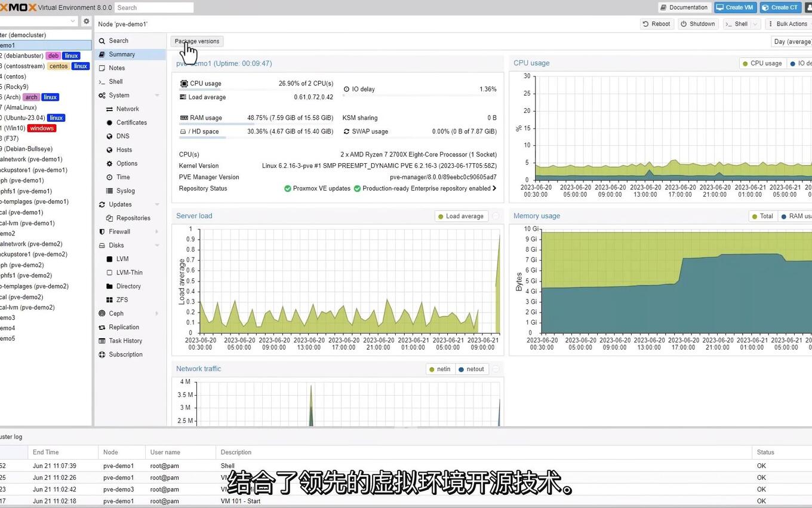The width and height of the screenshot is (812, 508).
Task: Collapse the Updates section arrow
Action: point(157,204)
